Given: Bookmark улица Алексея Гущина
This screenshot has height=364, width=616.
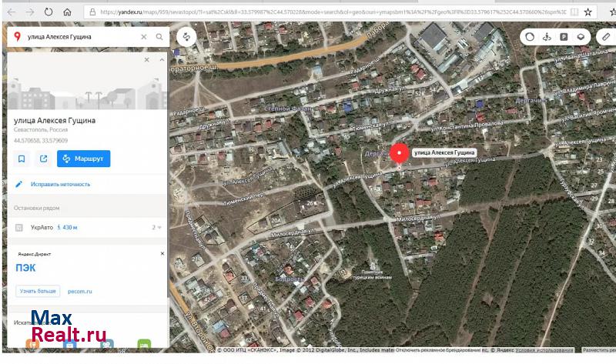Looking at the screenshot, I should point(22,159).
